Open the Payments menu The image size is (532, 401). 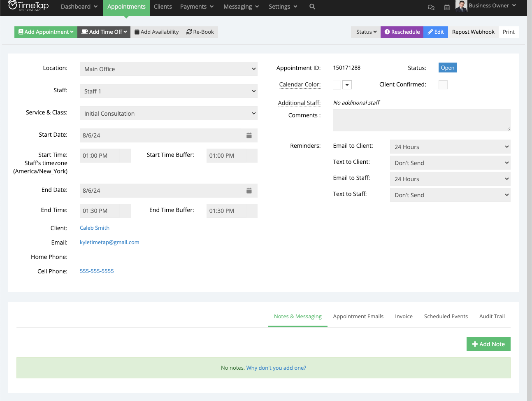tap(197, 7)
